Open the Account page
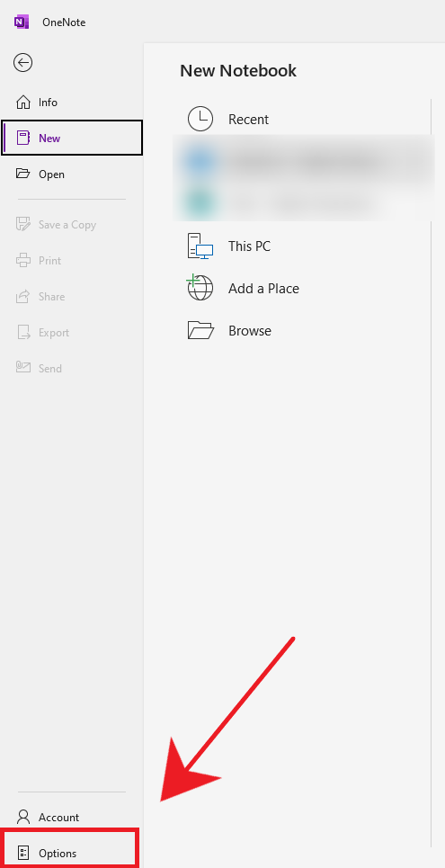The height and width of the screenshot is (868, 445). (71, 817)
